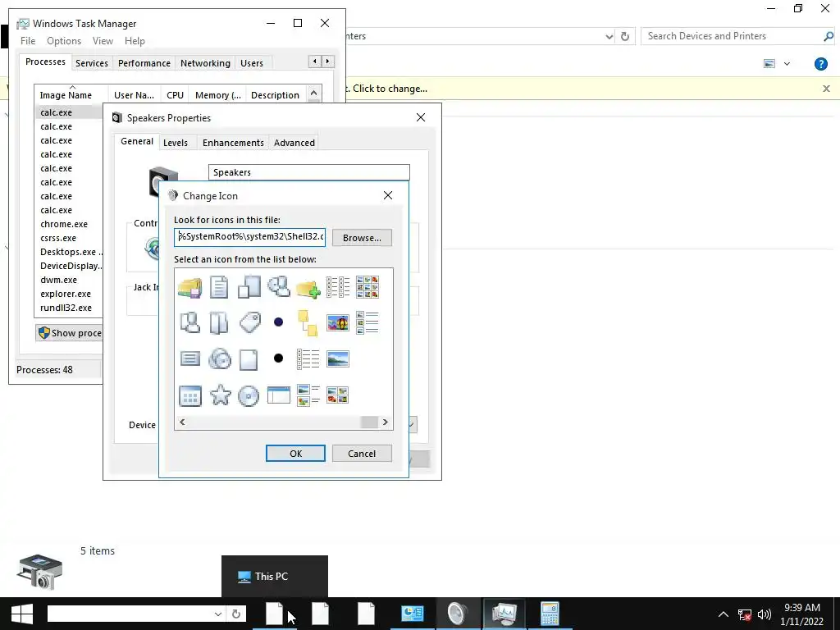The image size is (840, 630).
Task: Open Windows Start button
Action: [x=22, y=614]
